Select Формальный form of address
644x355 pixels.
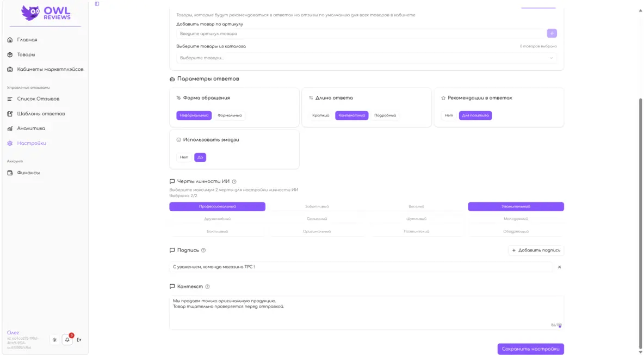(x=229, y=115)
